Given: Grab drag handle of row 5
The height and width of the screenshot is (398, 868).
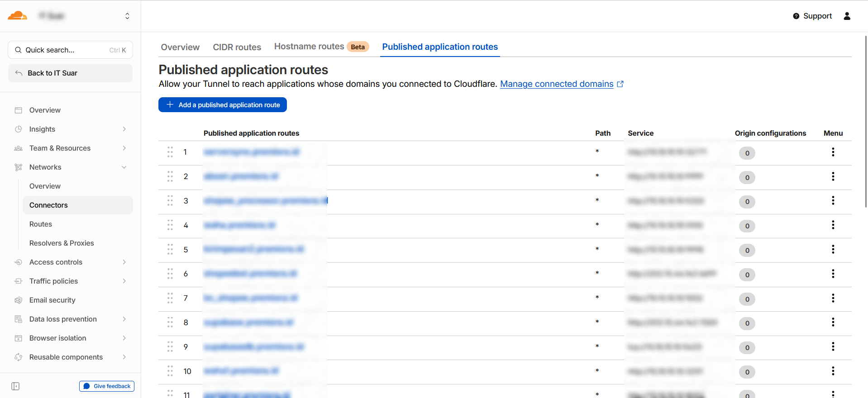Looking at the screenshot, I should 170,249.
